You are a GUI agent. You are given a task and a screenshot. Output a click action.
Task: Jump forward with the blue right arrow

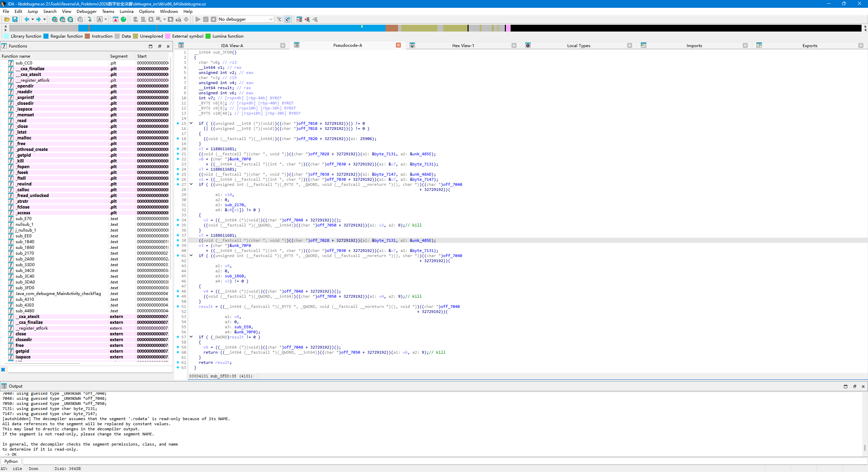click(39, 19)
